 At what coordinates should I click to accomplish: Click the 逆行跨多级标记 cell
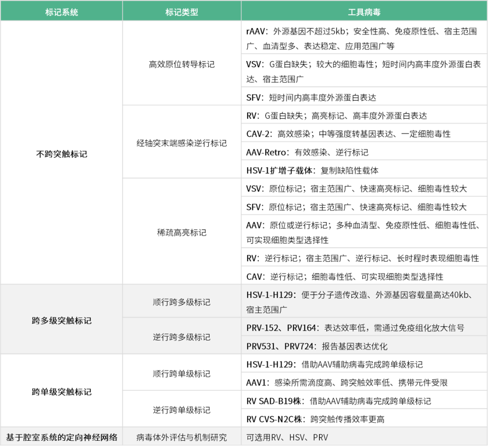(x=182, y=337)
